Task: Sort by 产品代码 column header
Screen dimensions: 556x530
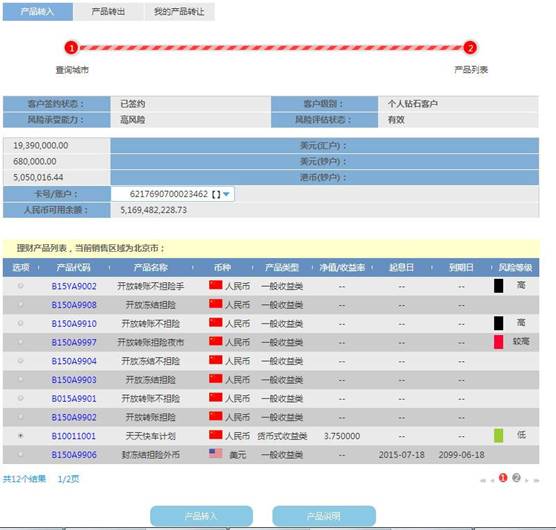Action: [73, 267]
